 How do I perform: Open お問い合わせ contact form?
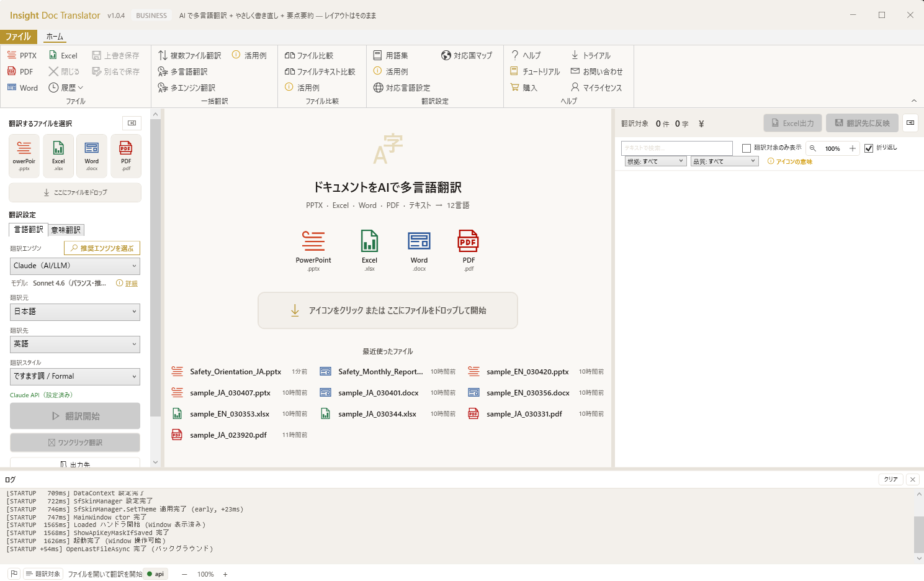pos(596,71)
